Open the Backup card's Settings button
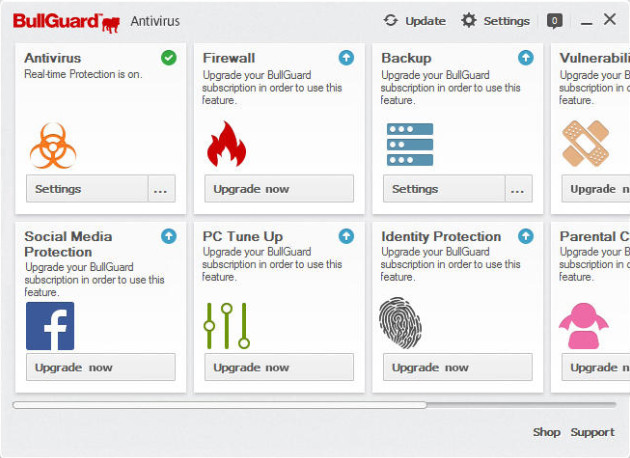The image size is (630, 458). (x=444, y=188)
